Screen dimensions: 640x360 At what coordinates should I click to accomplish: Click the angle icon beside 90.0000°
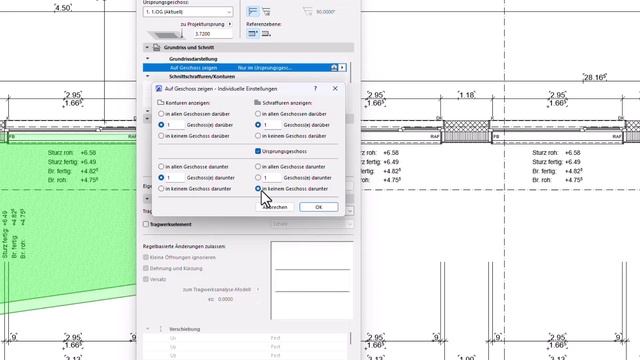(307, 11)
